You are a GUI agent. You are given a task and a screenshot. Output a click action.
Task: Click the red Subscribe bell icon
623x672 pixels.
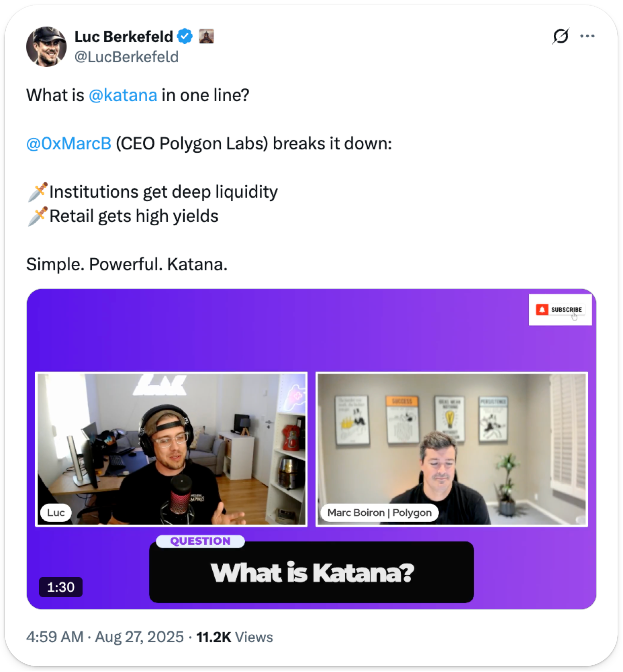pyautogui.click(x=542, y=310)
